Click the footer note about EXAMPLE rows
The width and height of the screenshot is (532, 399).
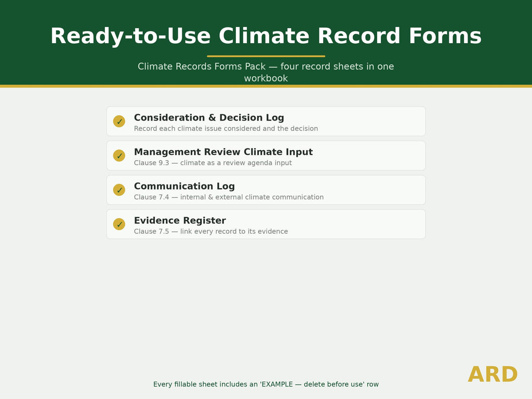coord(266,384)
